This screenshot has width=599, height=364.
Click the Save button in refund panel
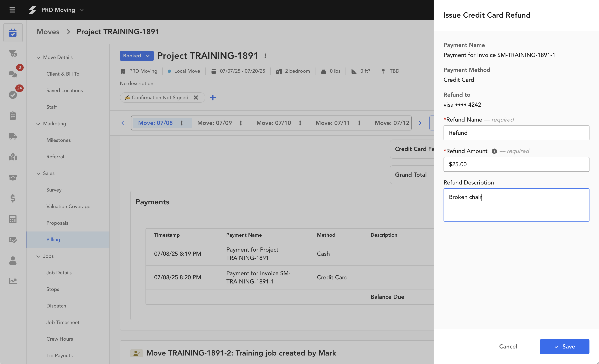pyautogui.click(x=564, y=347)
